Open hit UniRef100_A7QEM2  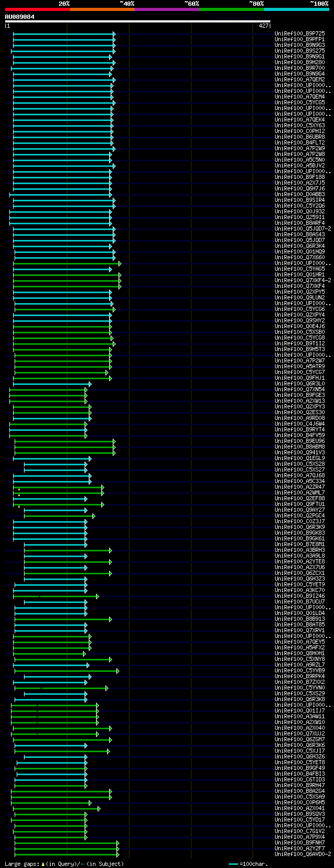click(x=300, y=79)
